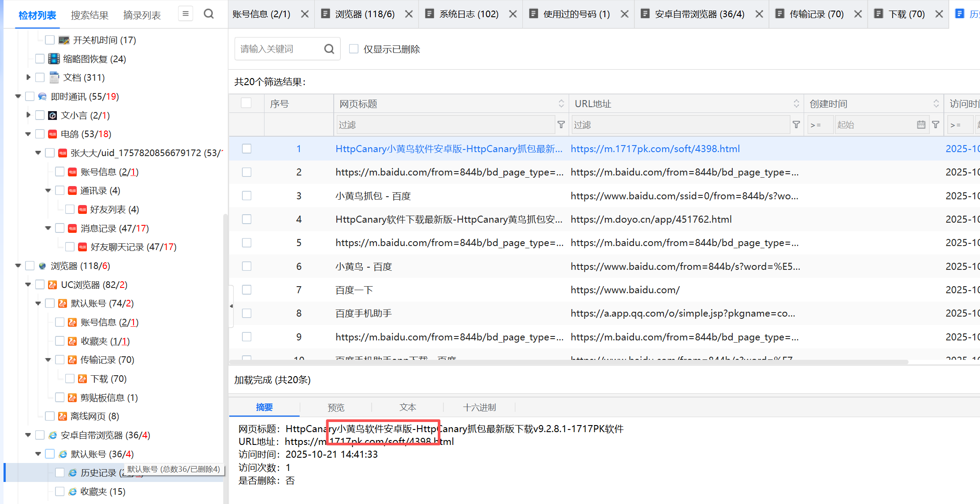980x504 pixels.
Task: Expand the 文档 (311) tree node
Action: [x=28, y=78]
